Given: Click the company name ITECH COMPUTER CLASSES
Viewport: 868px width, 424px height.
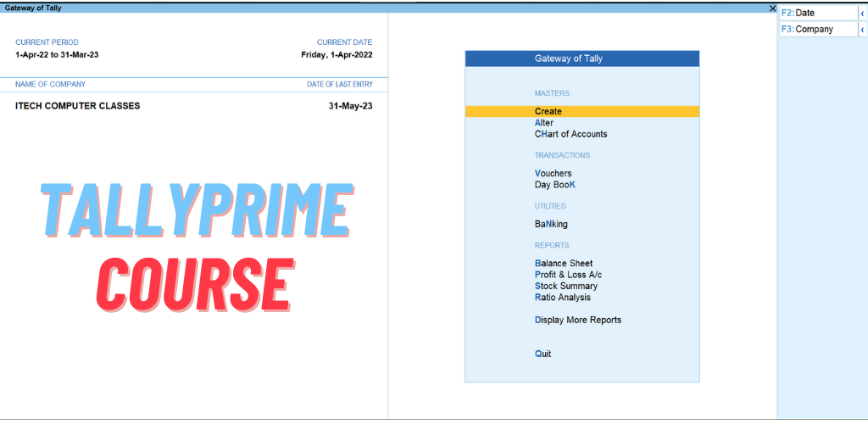Looking at the screenshot, I should pyautogui.click(x=77, y=106).
